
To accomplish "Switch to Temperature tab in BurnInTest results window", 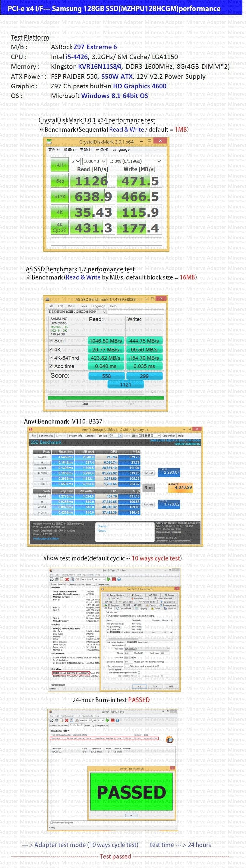I will (x=102, y=725).
